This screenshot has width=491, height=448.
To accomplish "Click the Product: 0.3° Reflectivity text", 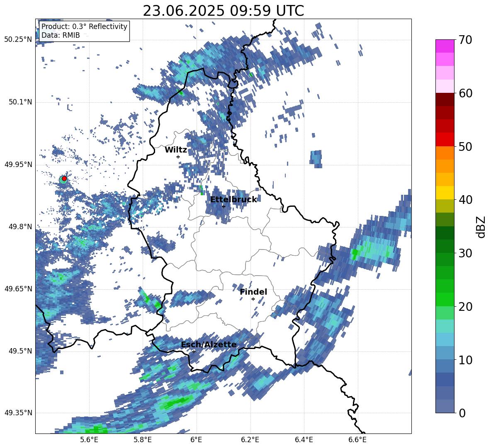I will point(84,27).
